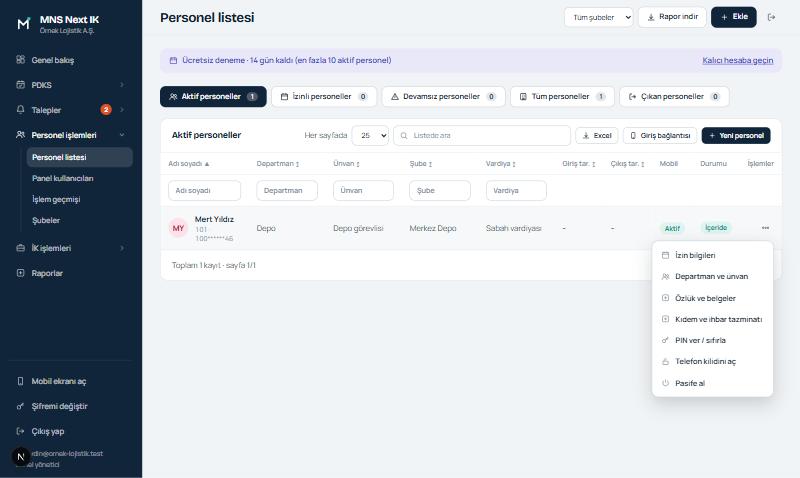
Task: Sort by Giriş tar. column
Action: click(579, 164)
